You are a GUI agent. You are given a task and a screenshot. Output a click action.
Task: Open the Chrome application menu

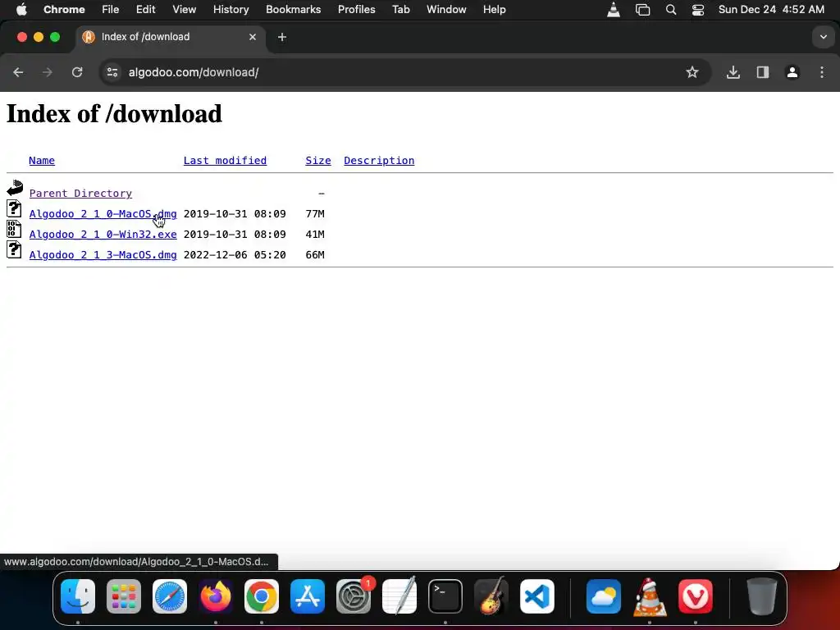(64, 10)
